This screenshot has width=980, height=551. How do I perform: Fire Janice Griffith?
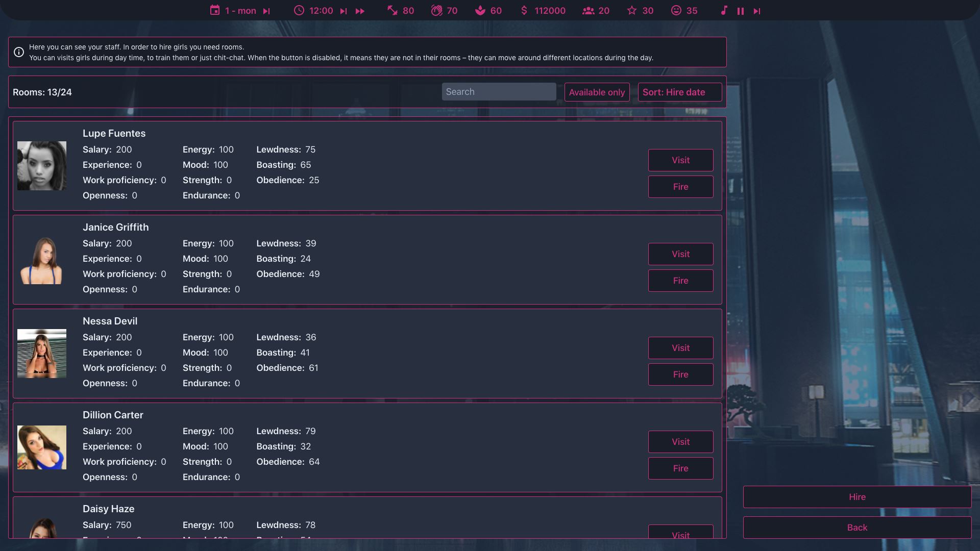680,281
